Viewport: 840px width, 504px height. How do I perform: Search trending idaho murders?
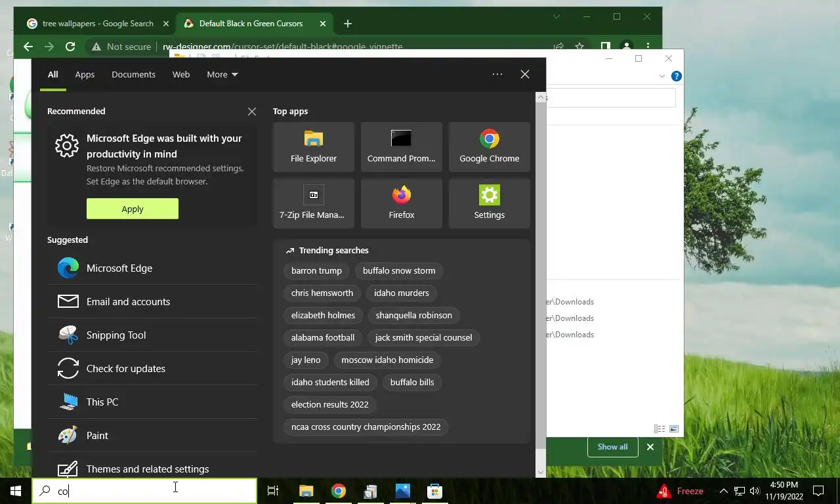402,293
